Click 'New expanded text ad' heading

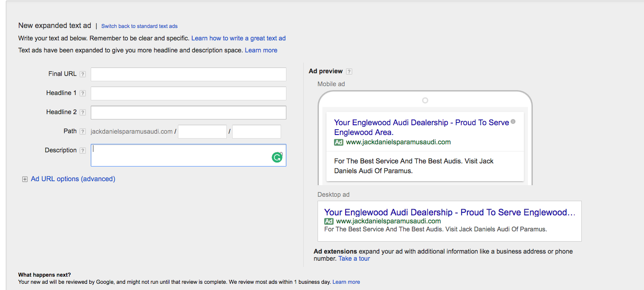click(55, 26)
